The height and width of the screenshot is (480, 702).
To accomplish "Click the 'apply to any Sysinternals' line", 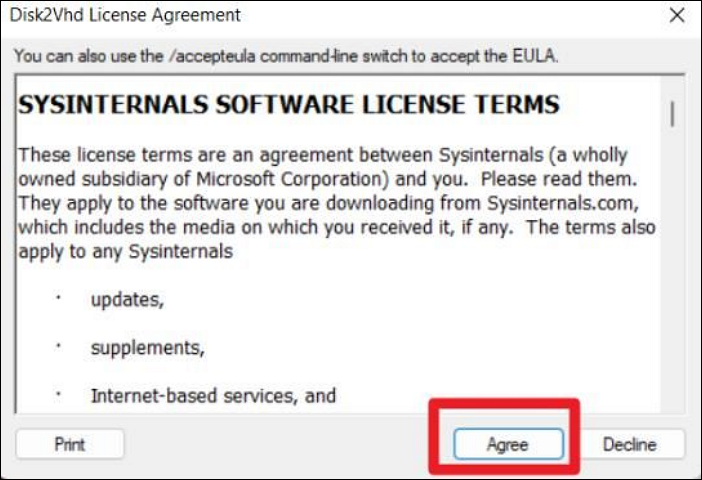I will click(x=127, y=252).
